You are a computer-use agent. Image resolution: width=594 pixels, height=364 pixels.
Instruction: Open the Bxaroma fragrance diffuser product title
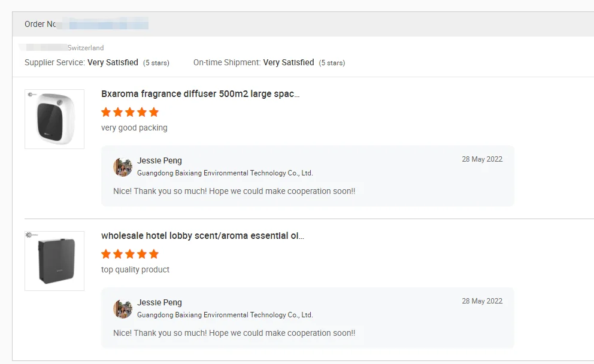point(200,94)
